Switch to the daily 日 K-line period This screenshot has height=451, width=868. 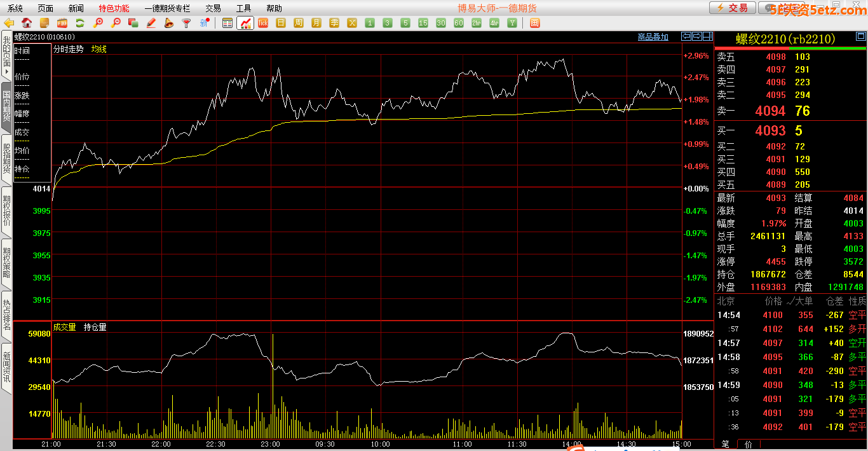(x=281, y=23)
